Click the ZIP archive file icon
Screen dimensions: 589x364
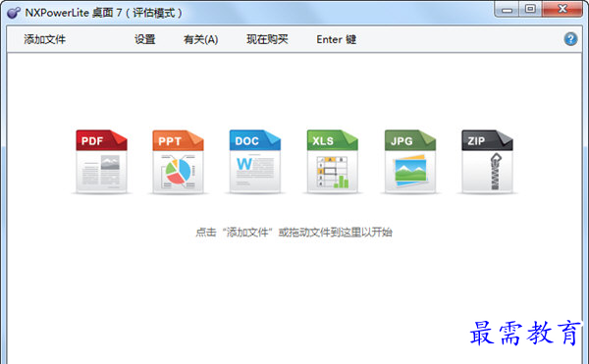click(487, 161)
